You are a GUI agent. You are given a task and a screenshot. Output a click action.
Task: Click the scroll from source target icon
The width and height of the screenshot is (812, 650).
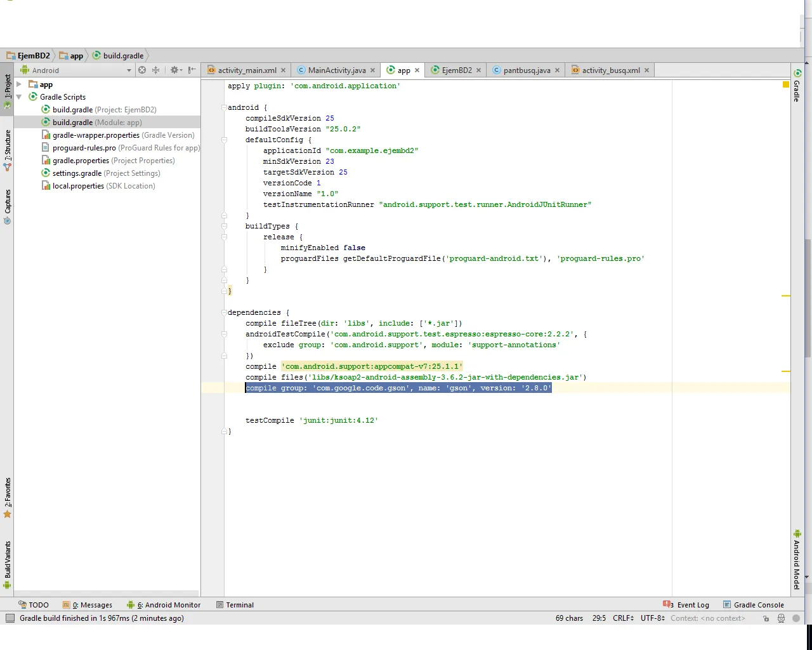pyautogui.click(x=142, y=70)
